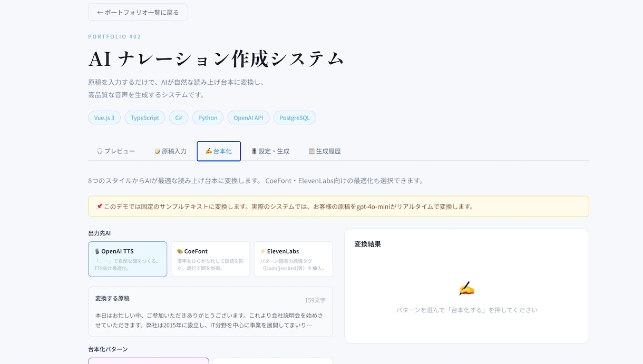The image size is (643, 364).
Task: Click the 変換する原稿 text box
Action: click(x=210, y=312)
